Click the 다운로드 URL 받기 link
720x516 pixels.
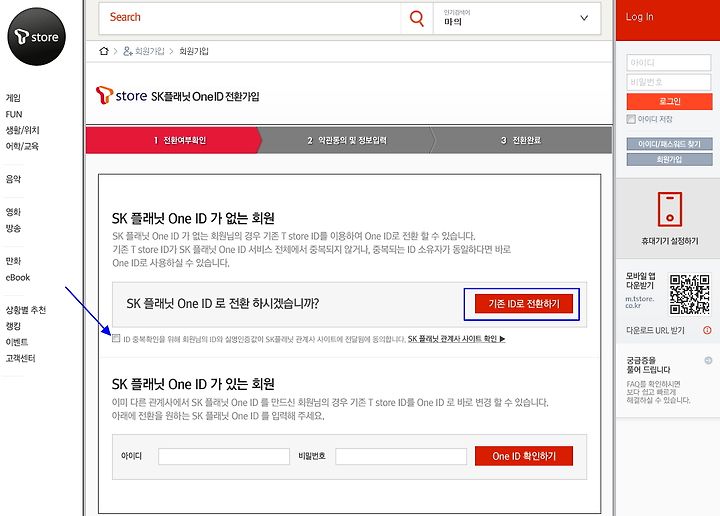click(x=655, y=330)
